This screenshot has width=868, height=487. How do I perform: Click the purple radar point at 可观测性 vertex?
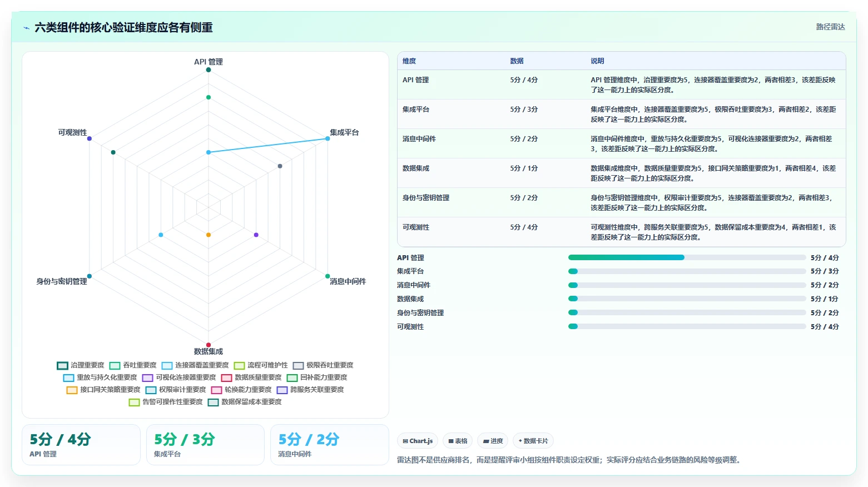(x=90, y=138)
